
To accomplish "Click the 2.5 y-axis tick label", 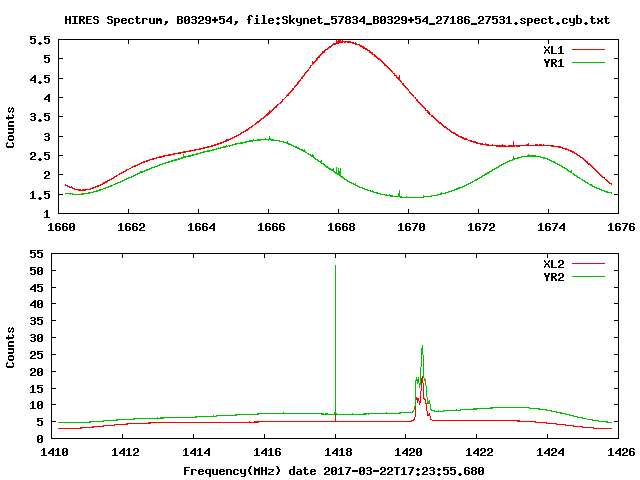I will pyautogui.click(x=40, y=156).
